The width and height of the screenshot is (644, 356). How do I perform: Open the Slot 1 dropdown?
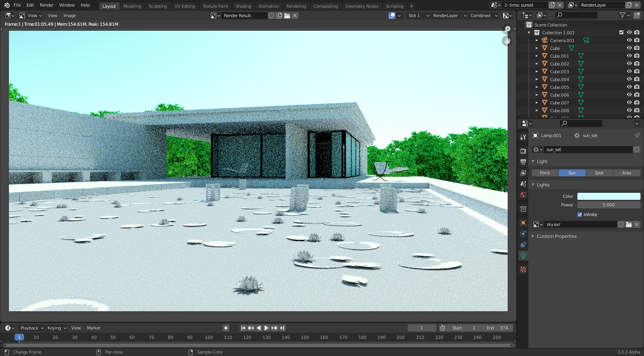click(x=418, y=16)
